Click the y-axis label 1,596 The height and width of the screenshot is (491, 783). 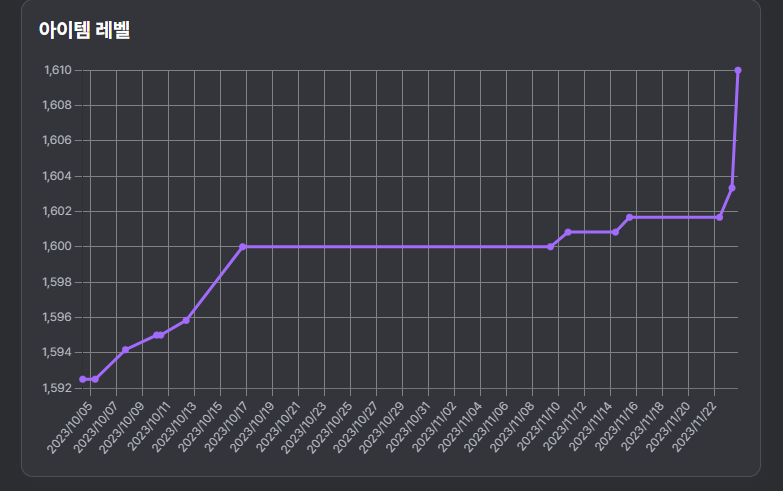pos(58,317)
